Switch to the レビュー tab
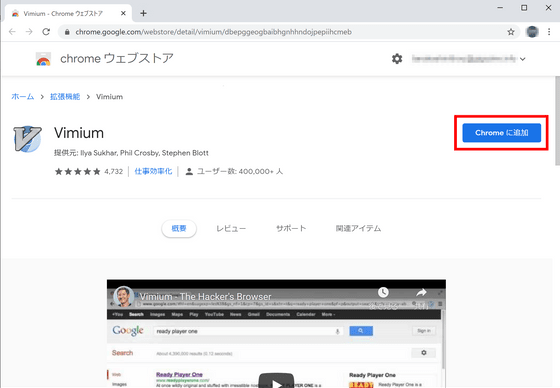560x388 pixels. point(231,228)
